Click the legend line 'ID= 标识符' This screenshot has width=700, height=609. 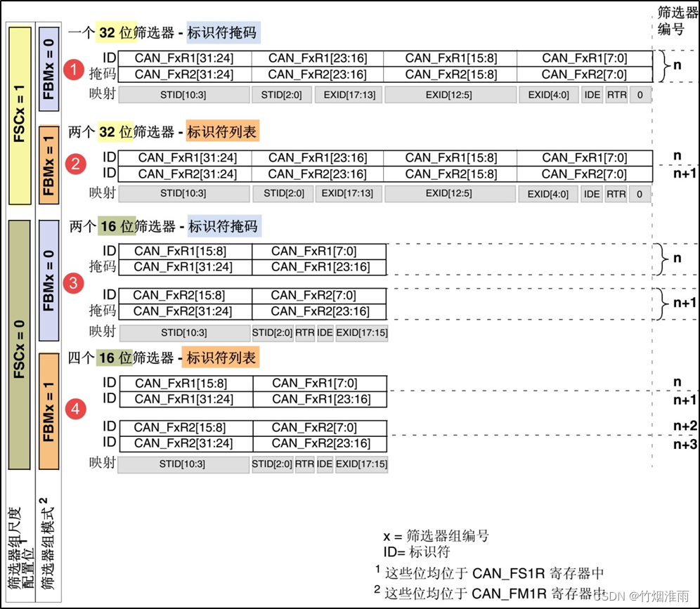(x=417, y=552)
